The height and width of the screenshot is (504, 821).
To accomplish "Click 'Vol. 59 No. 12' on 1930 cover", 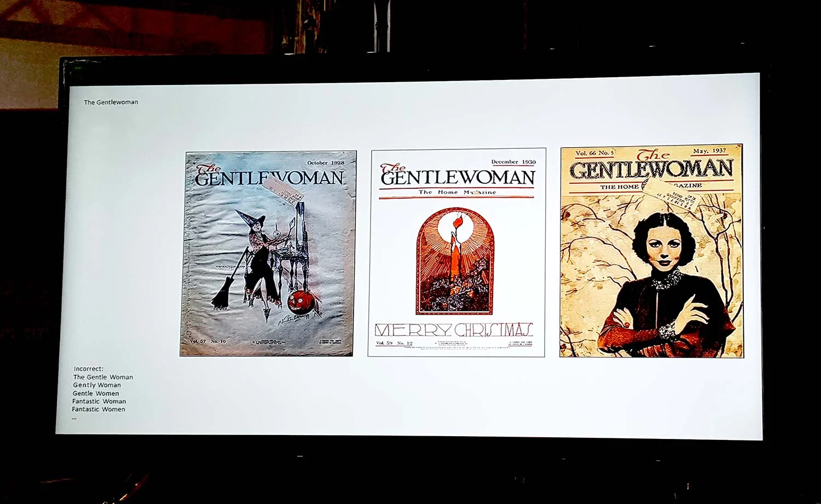I will pyautogui.click(x=394, y=343).
